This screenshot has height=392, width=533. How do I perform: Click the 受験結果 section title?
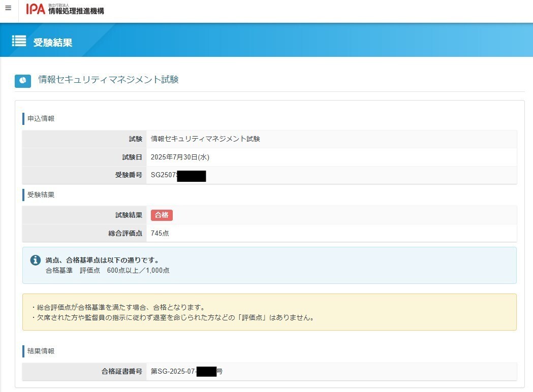41,194
